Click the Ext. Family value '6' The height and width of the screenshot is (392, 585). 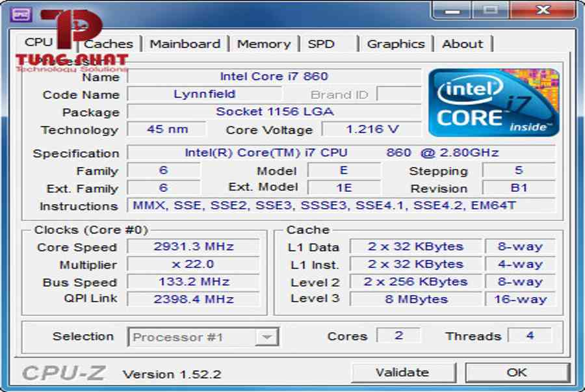pyautogui.click(x=163, y=188)
